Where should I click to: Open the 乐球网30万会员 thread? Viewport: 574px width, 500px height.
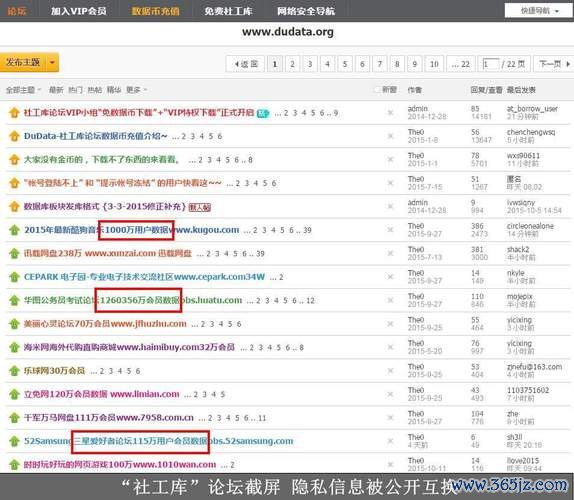pos(55,371)
